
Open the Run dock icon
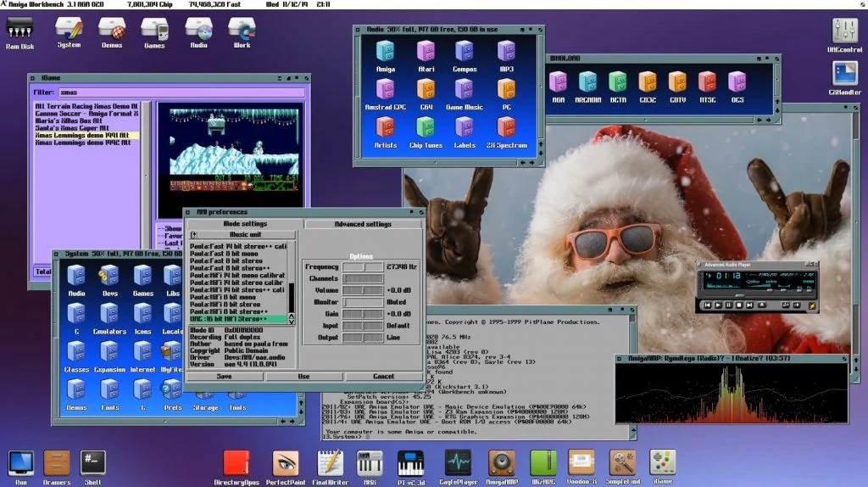coord(21,467)
